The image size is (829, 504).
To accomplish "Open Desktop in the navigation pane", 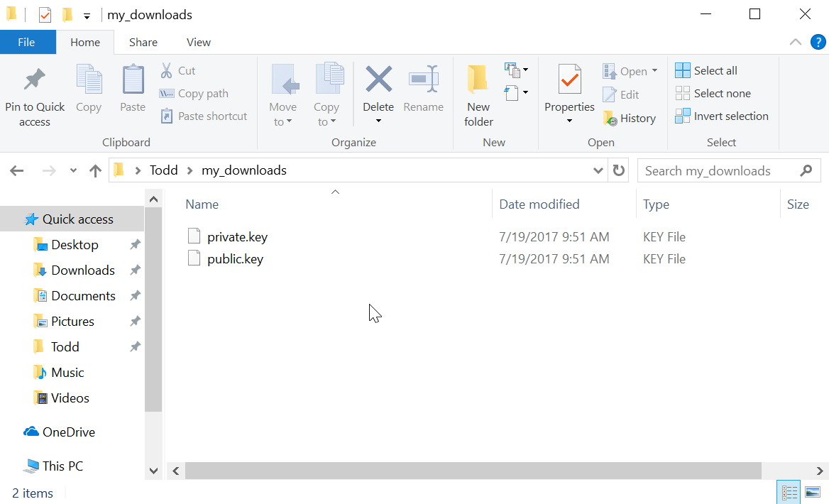I will point(75,245).
